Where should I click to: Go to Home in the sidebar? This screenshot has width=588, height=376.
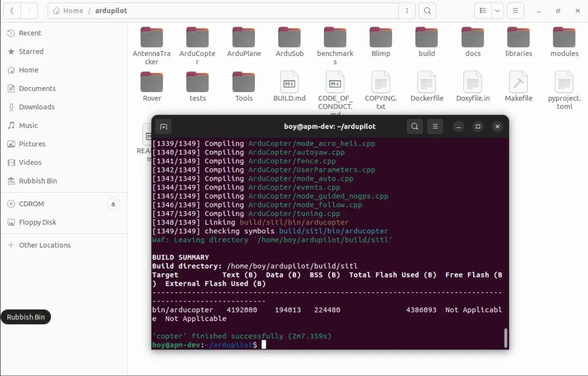coord(64,70)
